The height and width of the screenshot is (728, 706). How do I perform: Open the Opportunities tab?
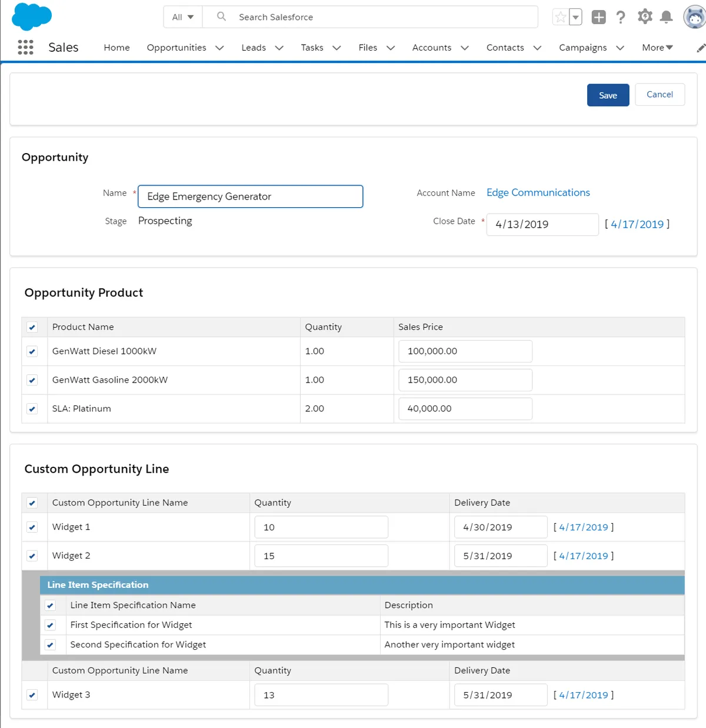(x=176, y=48)
